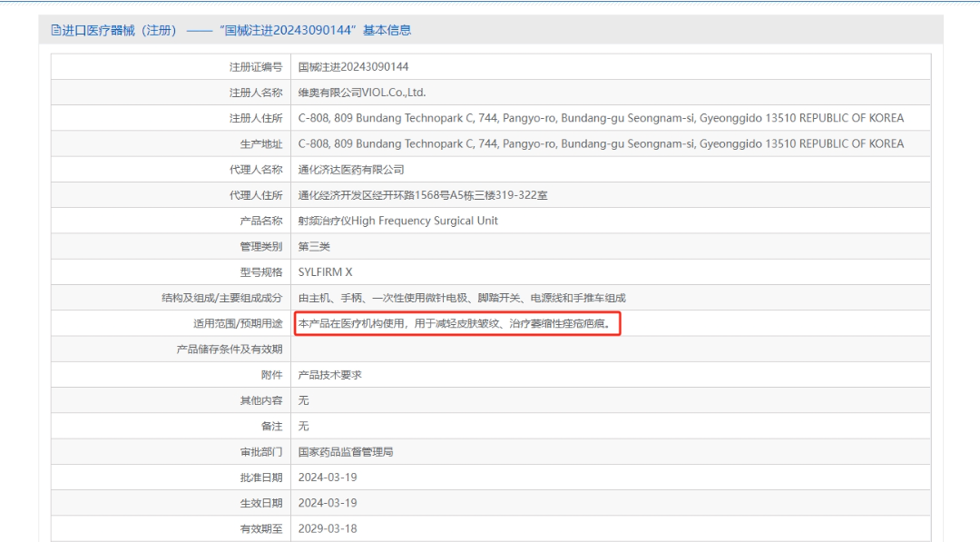This screenshot has height=542, width=980.
Task: Select model specification SYLFIRM X
Action: [x=325, y=271]
